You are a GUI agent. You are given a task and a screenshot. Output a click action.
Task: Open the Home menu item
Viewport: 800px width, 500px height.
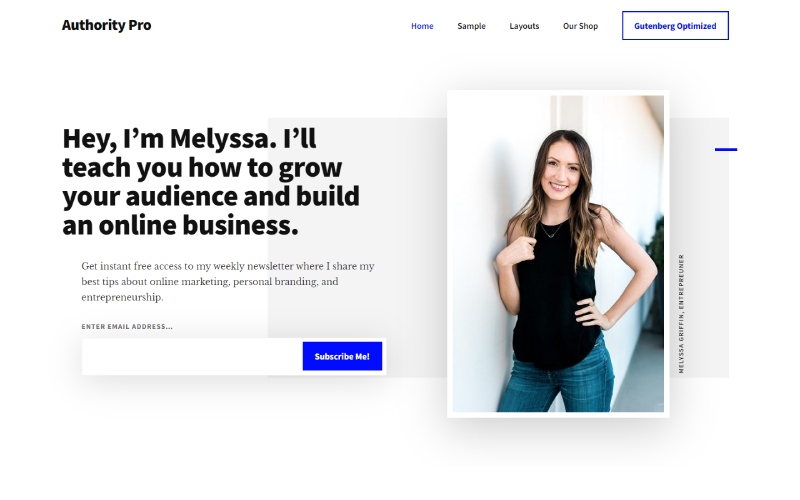pyautogui.click(x=422, y=26)
